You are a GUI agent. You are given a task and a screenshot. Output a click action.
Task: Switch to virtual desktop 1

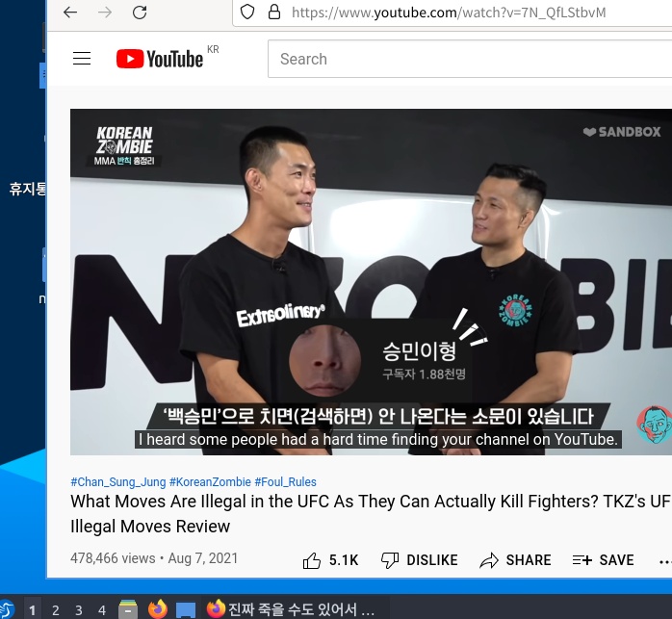pos(32,609)
